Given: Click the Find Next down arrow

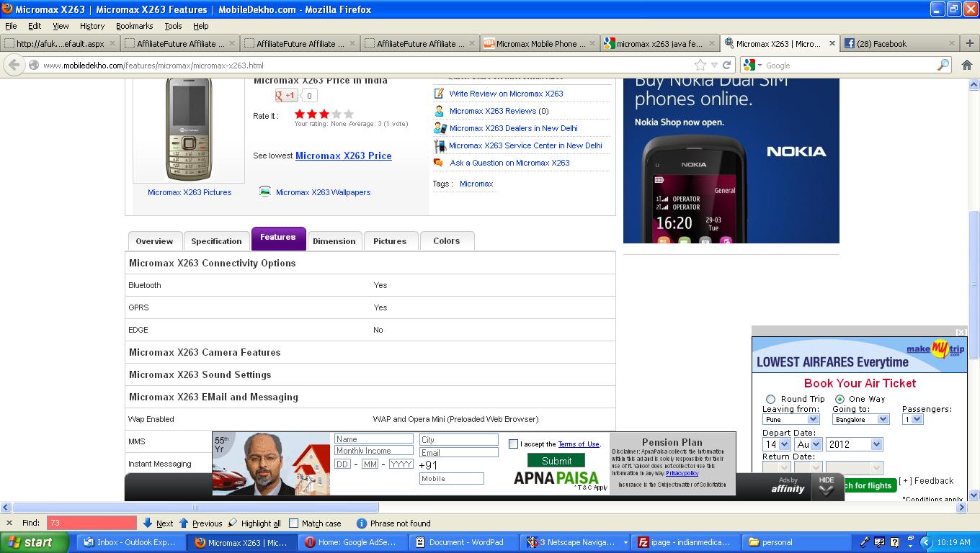Looking at the screenshot, I should (x=148, y=523).
